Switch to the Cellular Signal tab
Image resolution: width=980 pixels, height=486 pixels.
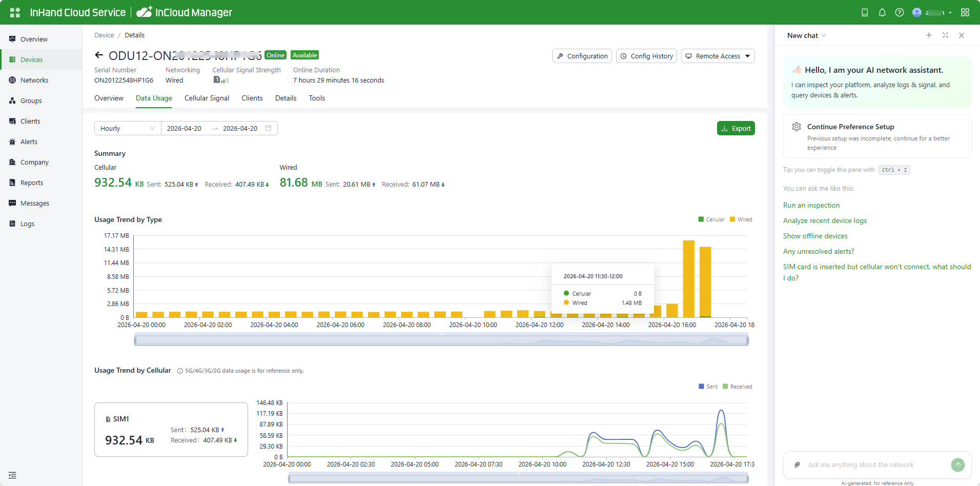tap(207, 98)
